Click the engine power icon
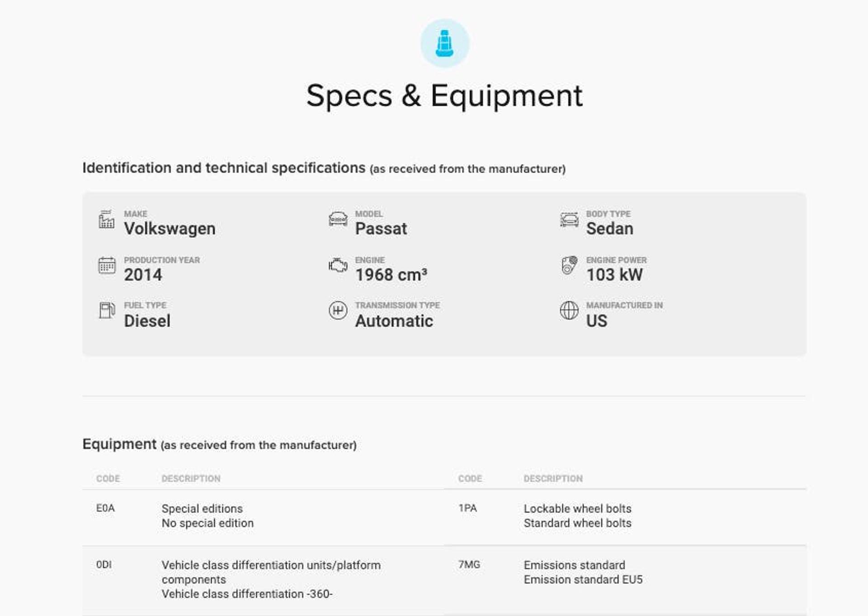868x616 pixels. point(569,265)
